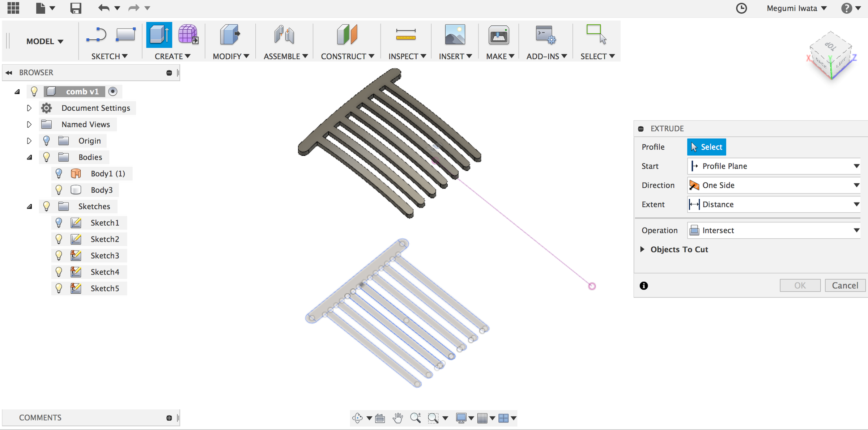Select the Sculpt/Create Form tool
The width and height of the screenshot is (868, 430).
[x=187, y=35]
